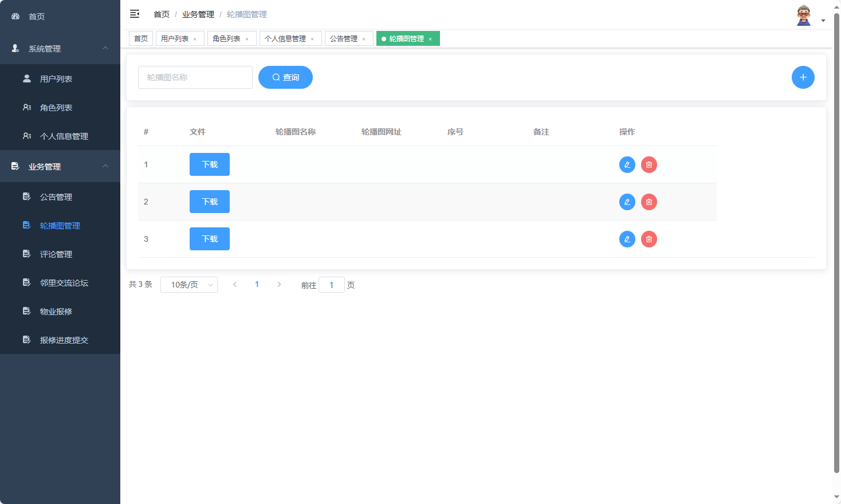
Task: Click the 下载 button in row 2
Action: coord(210,202)
